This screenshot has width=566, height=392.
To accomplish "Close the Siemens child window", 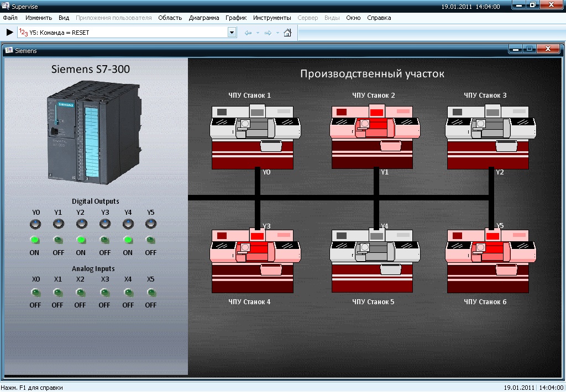I will pyautogui.click(x=548, y=49).
